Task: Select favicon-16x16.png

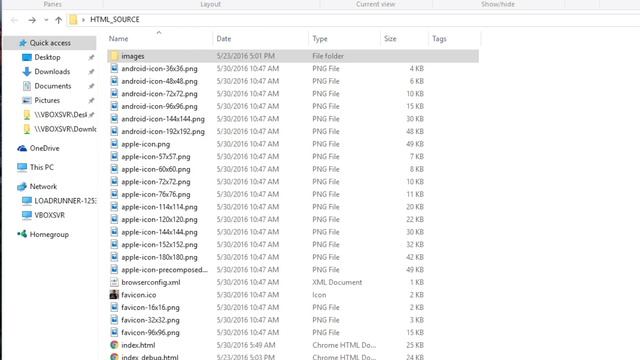Action: pyautogui.click(x=150, y=307)
